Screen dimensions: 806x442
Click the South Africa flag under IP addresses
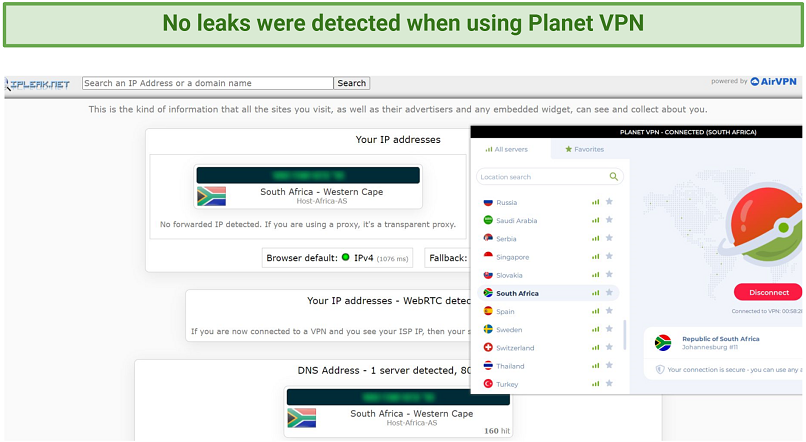pyautogui.click(x=211, y=196)
